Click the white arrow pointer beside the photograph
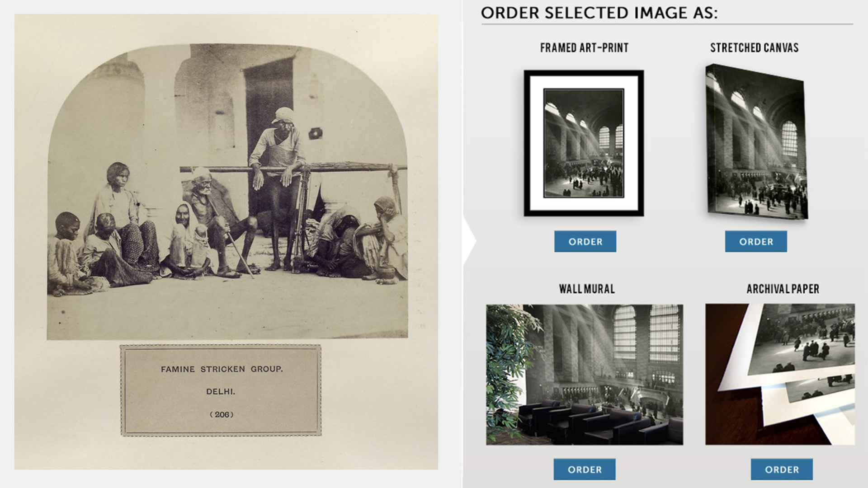The height and width of the screenshot is (488, 868). [x=470, y=241]
